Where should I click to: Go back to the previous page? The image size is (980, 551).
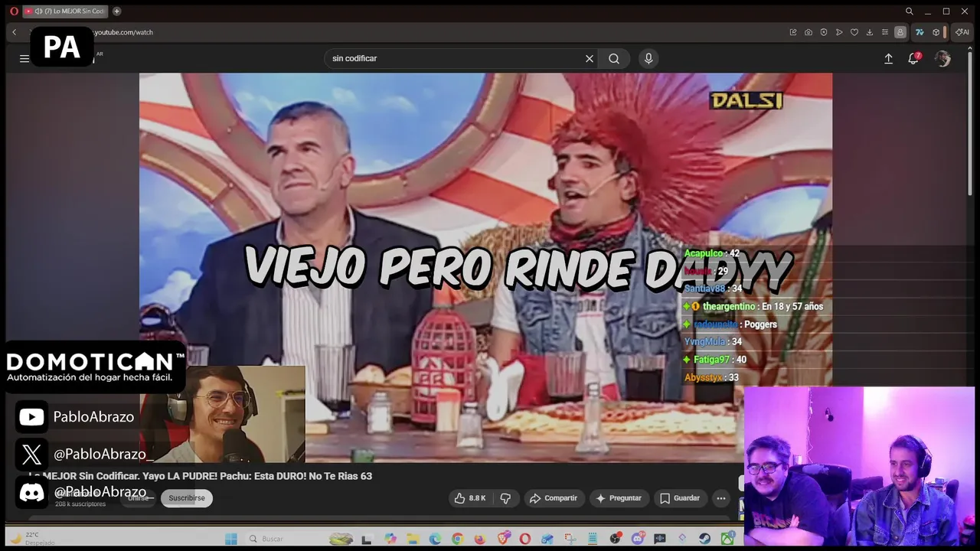coord(14,32)
